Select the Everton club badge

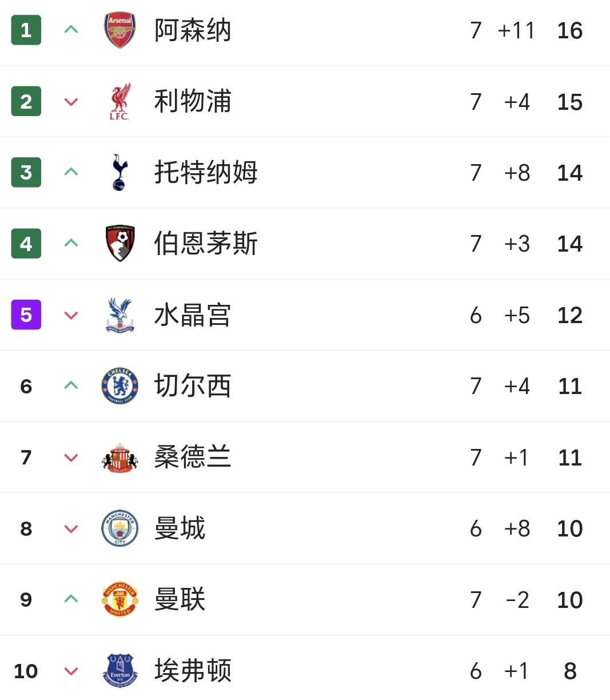(x=119, y=671)
